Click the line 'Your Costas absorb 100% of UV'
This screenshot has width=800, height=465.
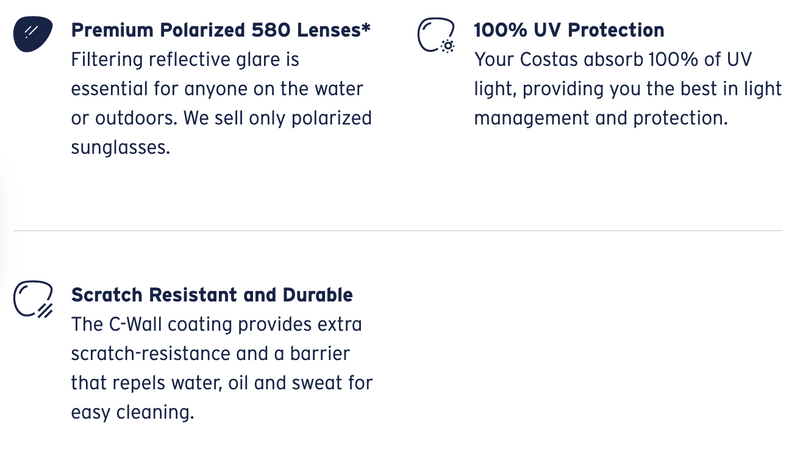(613, 59)
